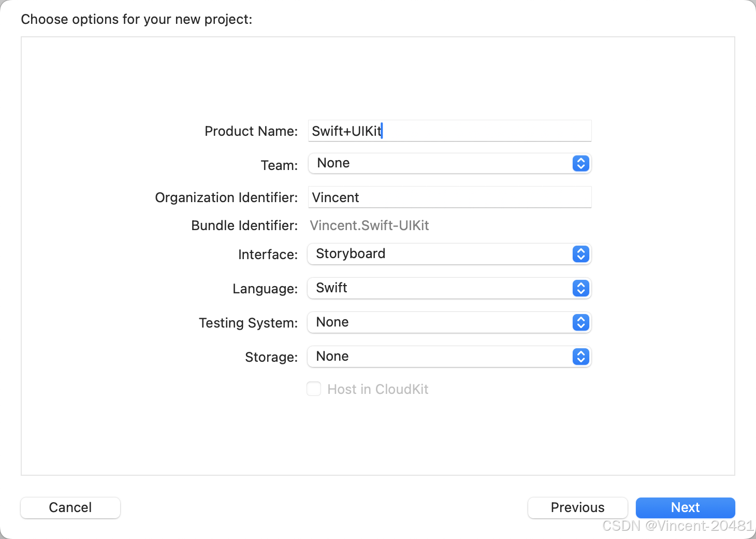Click inside the Product Name field
756x539 pixels.
tap(449, 131)
